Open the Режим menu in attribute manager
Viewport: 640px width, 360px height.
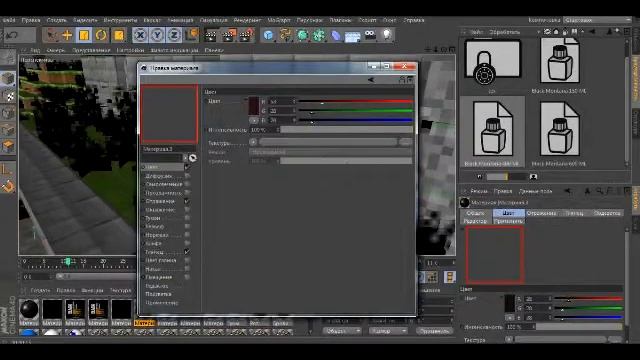click(x=479, y=191)
